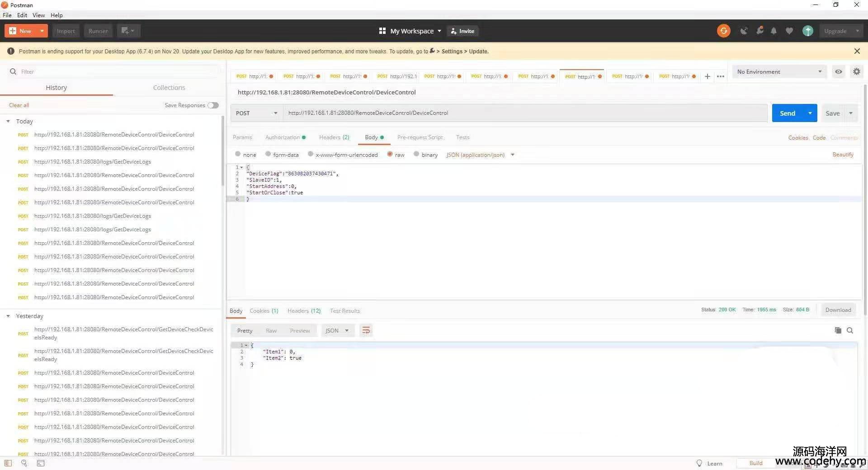Collapse the Yesterday history group

[x=8, y=316]
